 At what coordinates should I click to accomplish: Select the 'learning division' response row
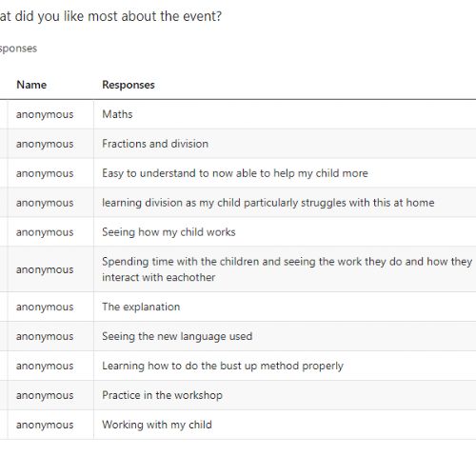[238, 203]
